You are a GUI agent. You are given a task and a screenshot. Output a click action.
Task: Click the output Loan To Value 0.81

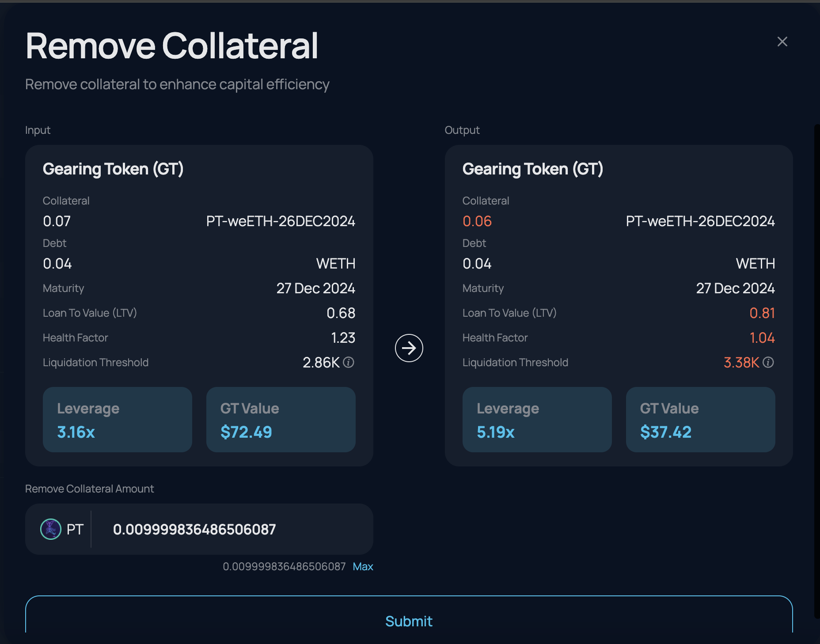click(x=762, y=313)
